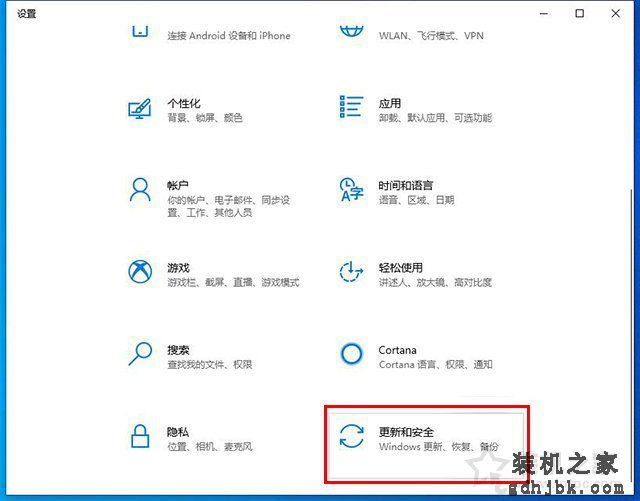This screenshot has width=640, height=501.
Task: Click '连接 Android 设备和 iPhone' description
Action: pyautogui.click(x=229, y=36)
